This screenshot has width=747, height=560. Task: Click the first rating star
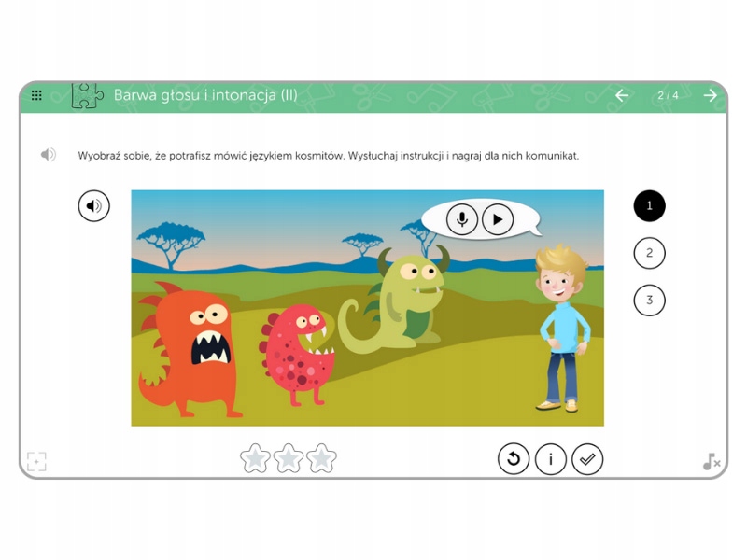point(255,458)
